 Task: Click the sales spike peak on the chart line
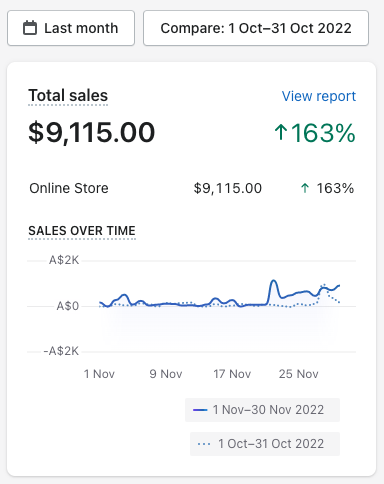point(274,281)
